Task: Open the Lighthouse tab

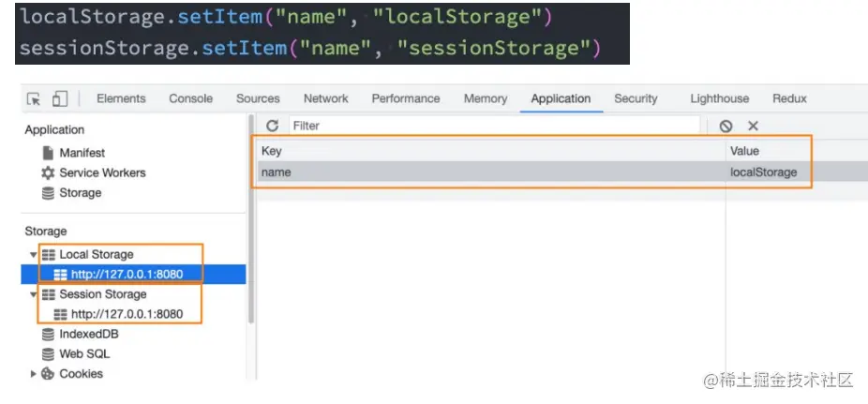Action: 719,98
